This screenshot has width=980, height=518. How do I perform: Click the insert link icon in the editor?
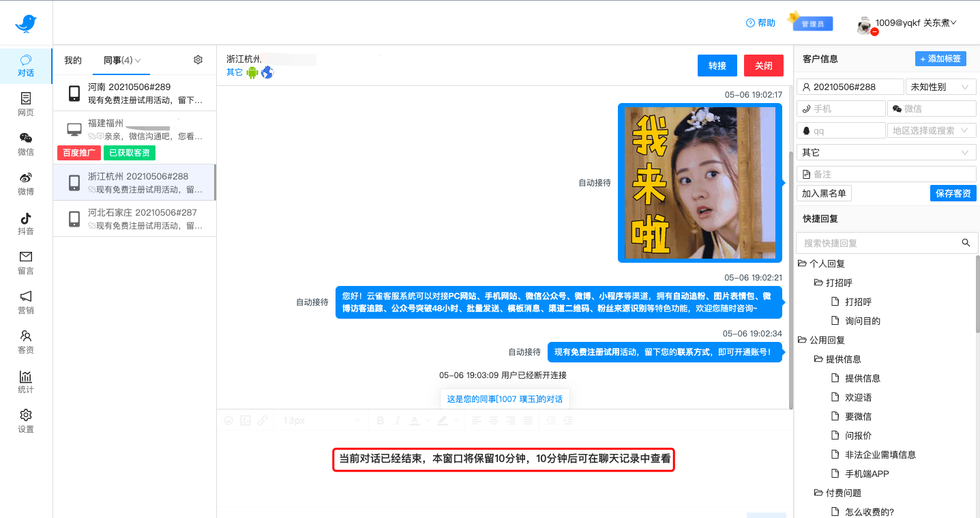pos(263,420)
